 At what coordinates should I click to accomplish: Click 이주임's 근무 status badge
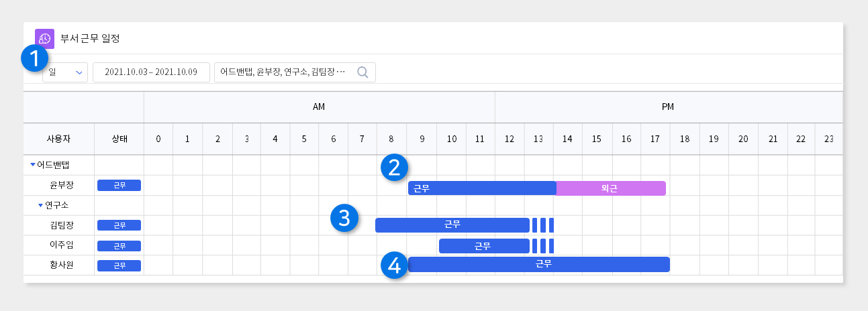coord(119,246)
